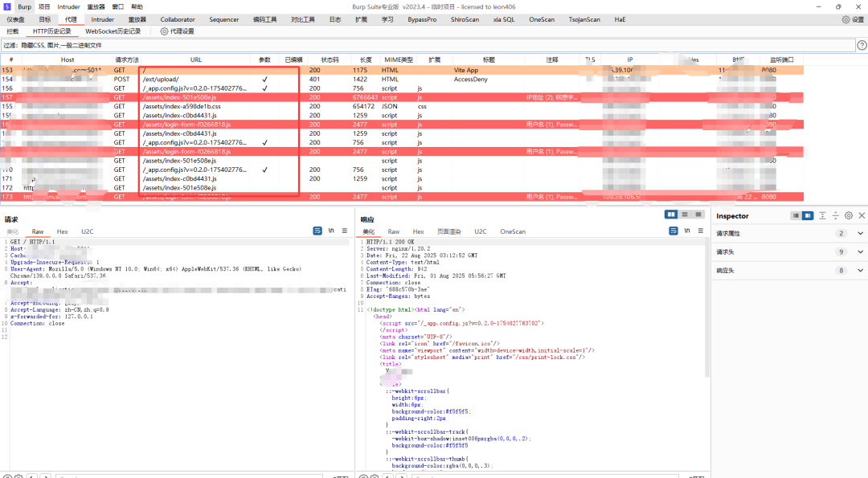Viewport: 868px width, 478px height.
Task: Click Inspector collapse all sections icon
Action: (836, 216)
